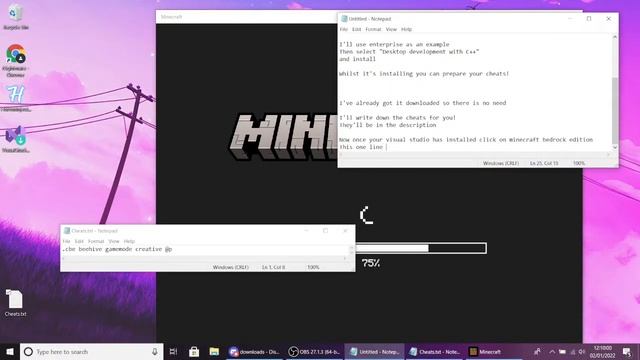Click 100% zoom in Untitled Notepad status bar
Viewport: 640px width, 360px height.
click(579, 163)
